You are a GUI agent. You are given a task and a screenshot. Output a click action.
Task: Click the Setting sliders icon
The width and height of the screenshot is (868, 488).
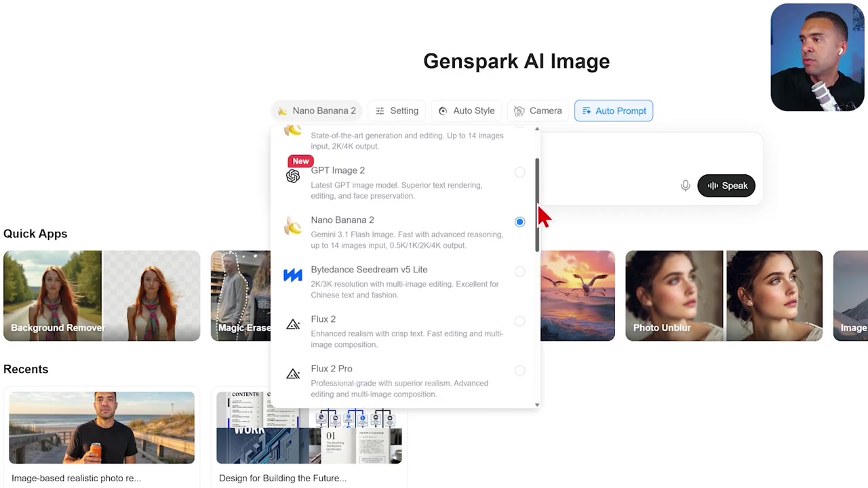[x=380, y=110]
